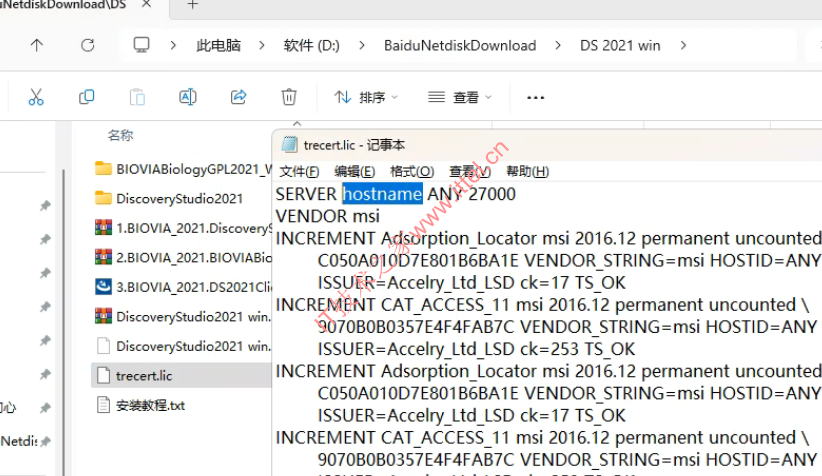Viewport: 822px width, 476px height.
Task: Select the BIOVIABiologyGPL2021 folder
Action: 183,169
